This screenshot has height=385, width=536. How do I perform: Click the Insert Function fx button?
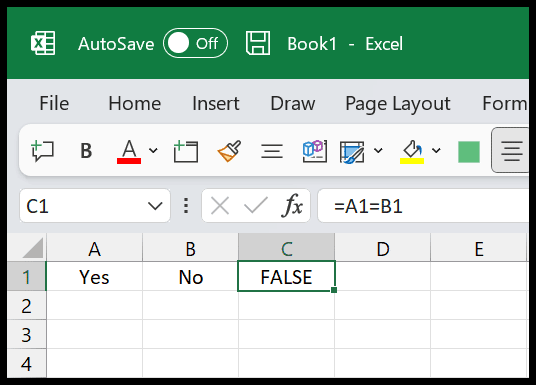[x=293, y=206]
